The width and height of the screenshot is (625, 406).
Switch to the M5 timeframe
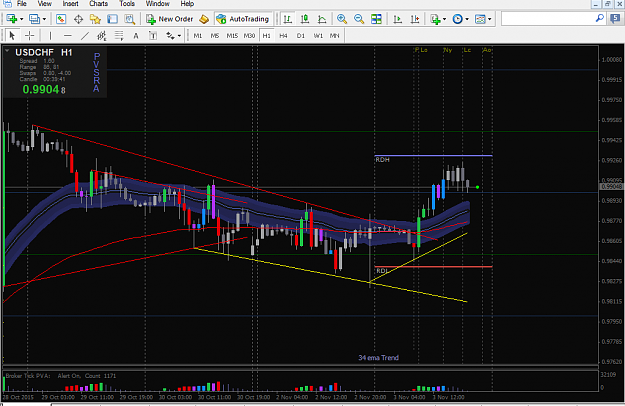click(x=215, y=36)
